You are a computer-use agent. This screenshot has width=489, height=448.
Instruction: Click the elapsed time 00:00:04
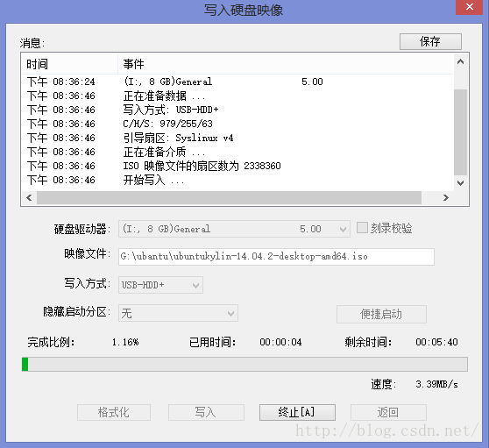point(280,342)
